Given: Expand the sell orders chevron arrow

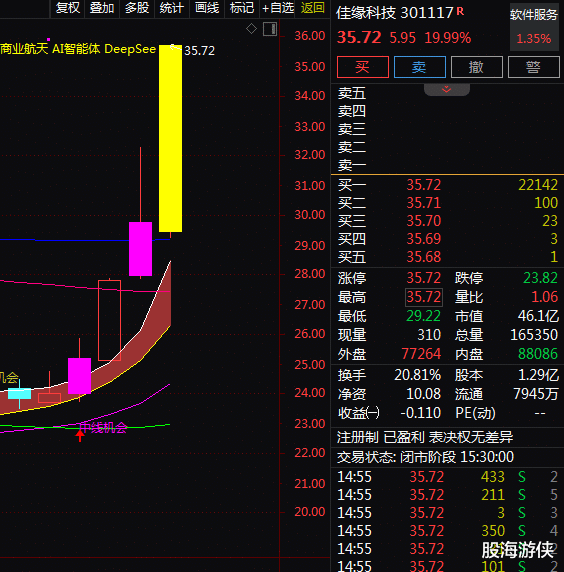Looking at the screenshot, I should pos(447,89).
